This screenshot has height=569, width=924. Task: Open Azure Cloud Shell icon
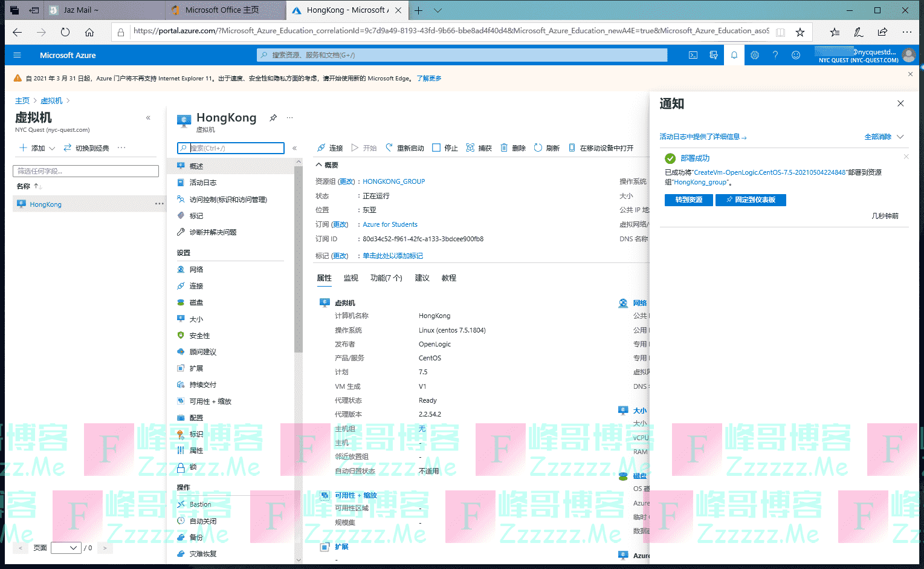(x=693, y=55)
